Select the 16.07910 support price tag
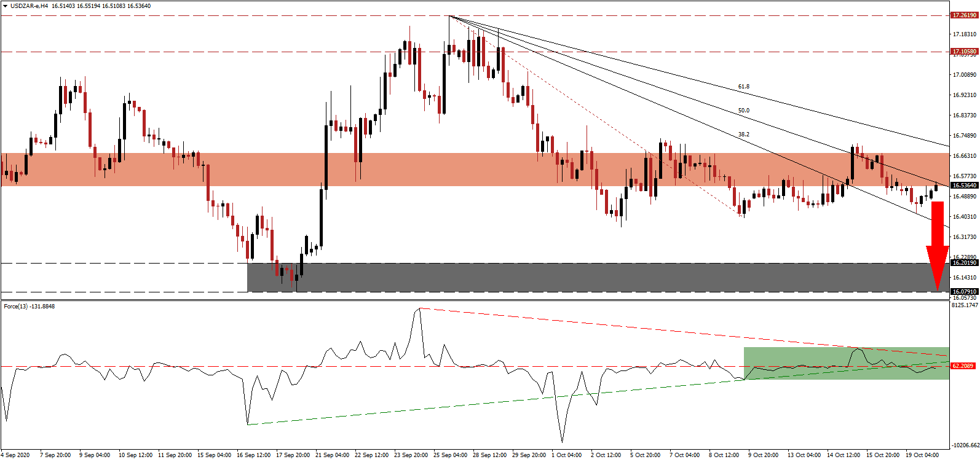The width and height of the screenshot is (980, 462). point(964,292)
